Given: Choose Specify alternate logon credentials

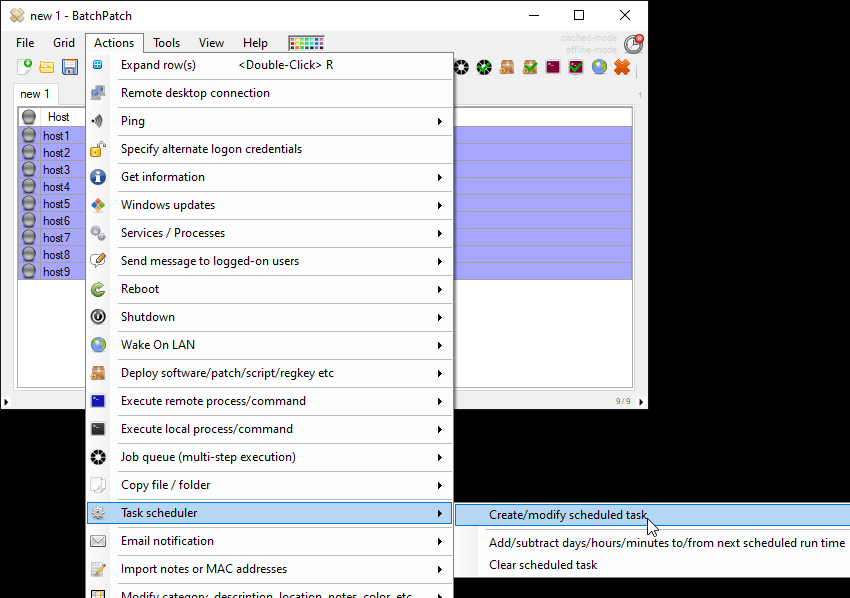Looking at the screenshot, I should pos(269,149).
